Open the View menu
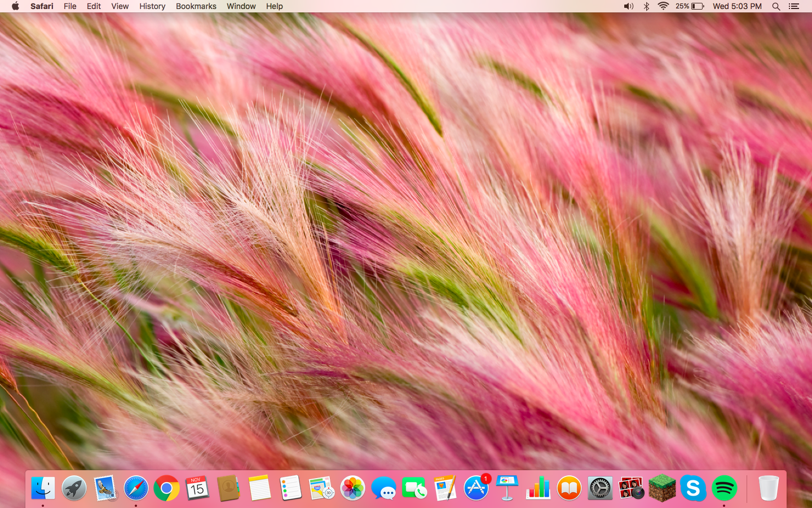Viewport: 812px width, 508px height. 120,6
